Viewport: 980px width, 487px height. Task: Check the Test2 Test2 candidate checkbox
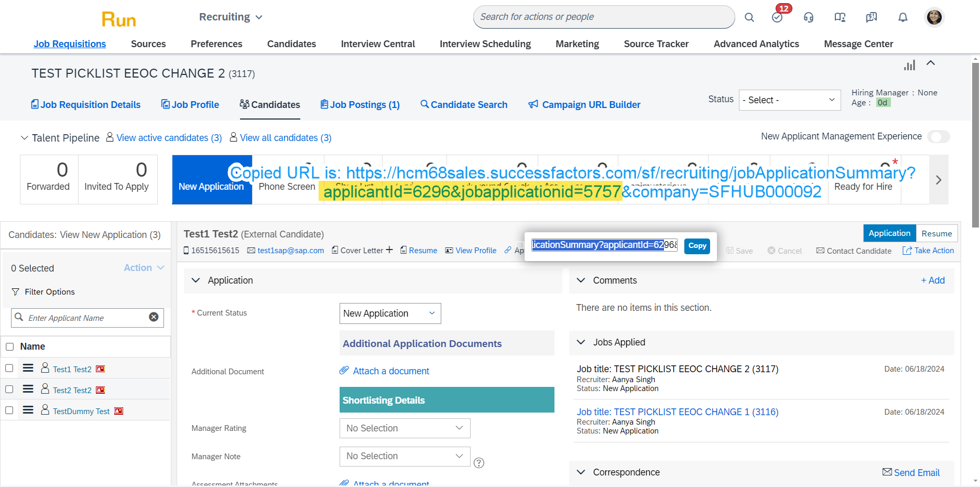pyautogui.click(x=9, y=389)
